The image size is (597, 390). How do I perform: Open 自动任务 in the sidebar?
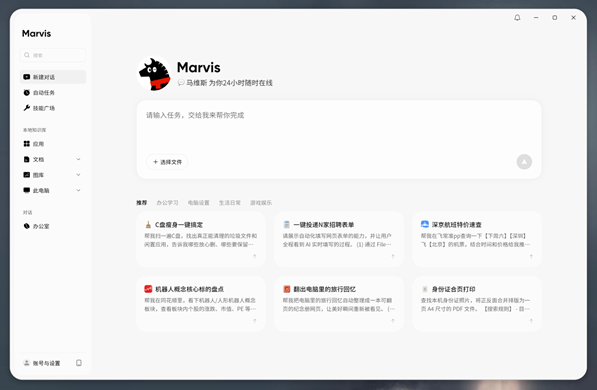(53, 93)
